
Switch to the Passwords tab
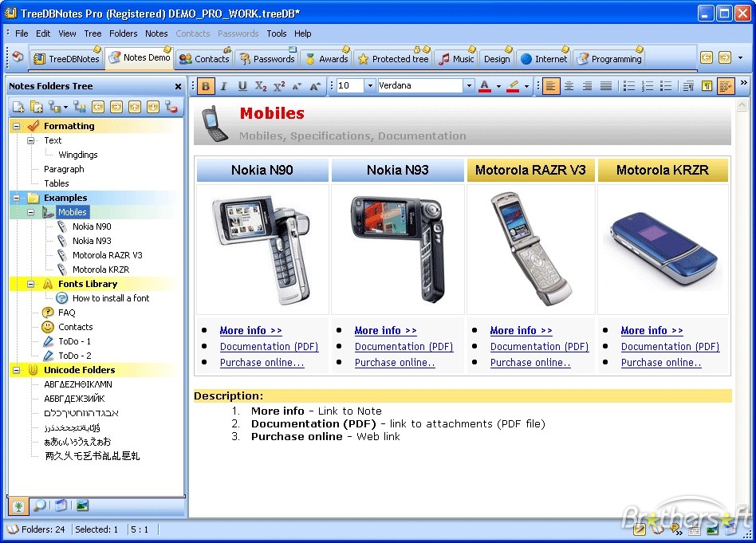point(267,58)
